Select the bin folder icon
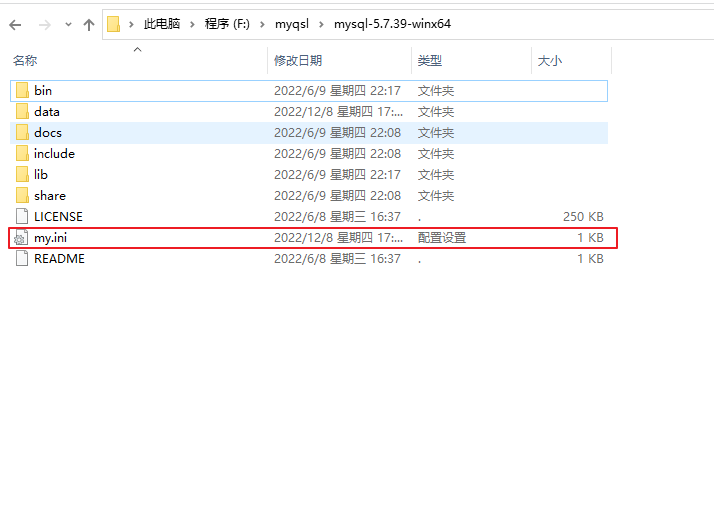Image resolution: width=714 pixels, height=530 pixels. 22,90
